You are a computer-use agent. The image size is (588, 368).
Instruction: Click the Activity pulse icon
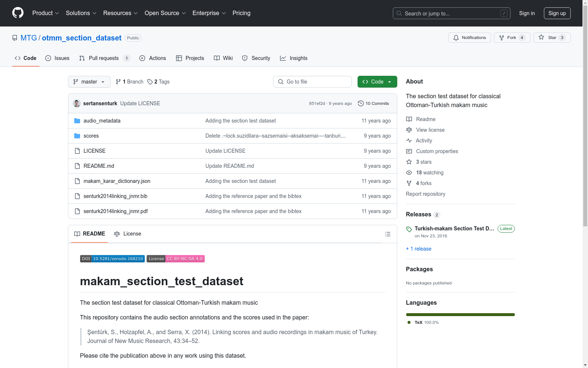[409, 141]
